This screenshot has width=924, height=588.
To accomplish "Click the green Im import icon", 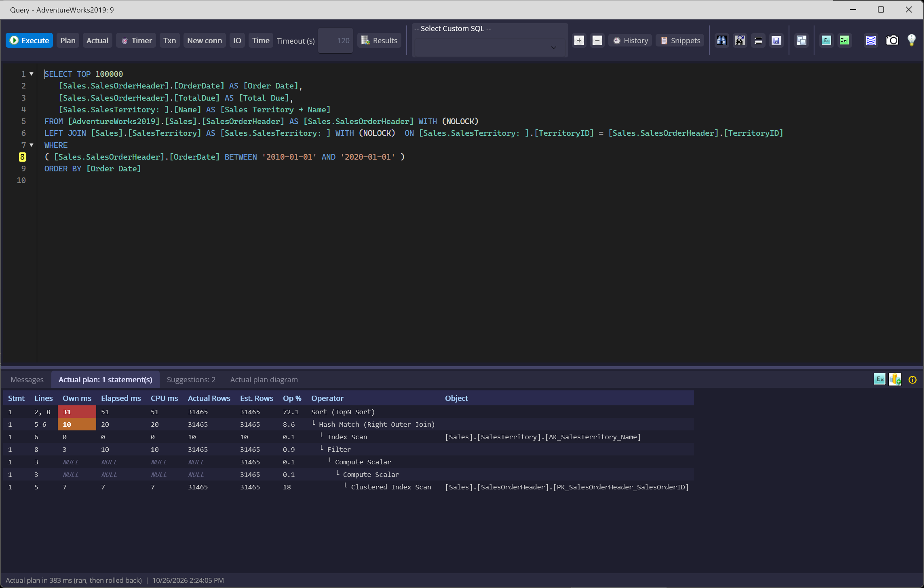I will pos(844,40).
